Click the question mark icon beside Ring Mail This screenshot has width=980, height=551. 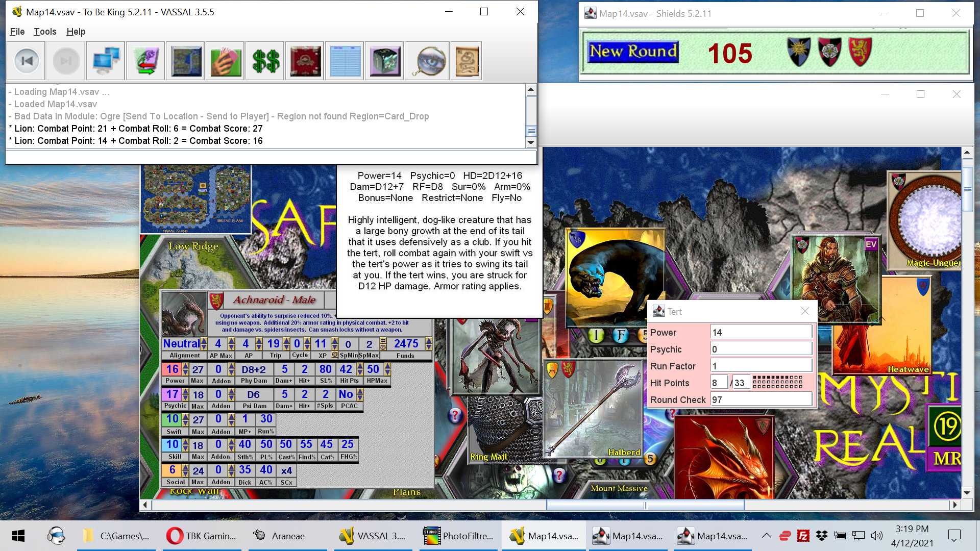point(455,416)
